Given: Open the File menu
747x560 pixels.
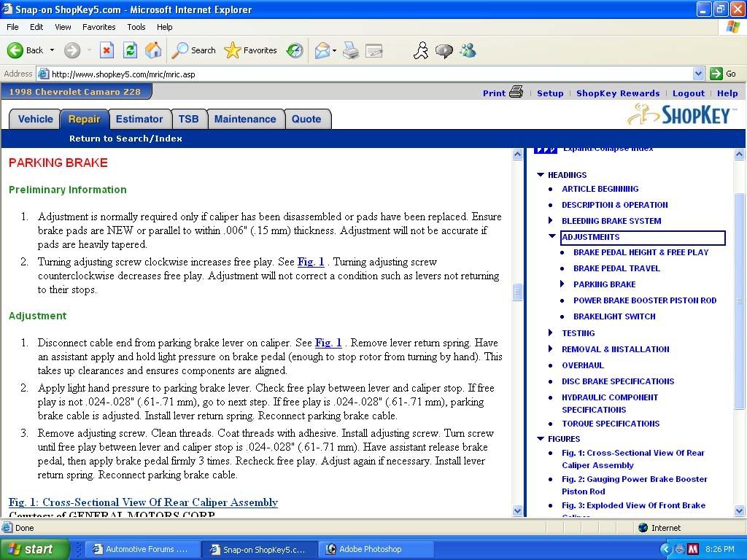Looking at the screenshot, I should tap(13, 27).
